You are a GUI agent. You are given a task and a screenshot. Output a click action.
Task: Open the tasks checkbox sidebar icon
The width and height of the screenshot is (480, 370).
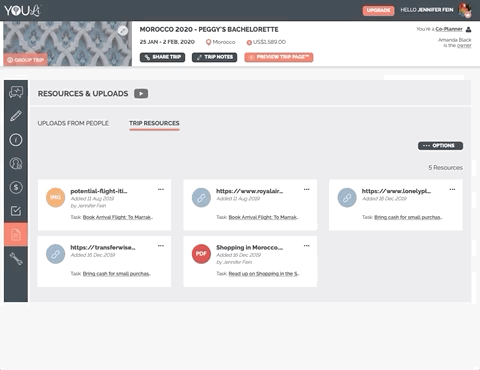(16, 211)
